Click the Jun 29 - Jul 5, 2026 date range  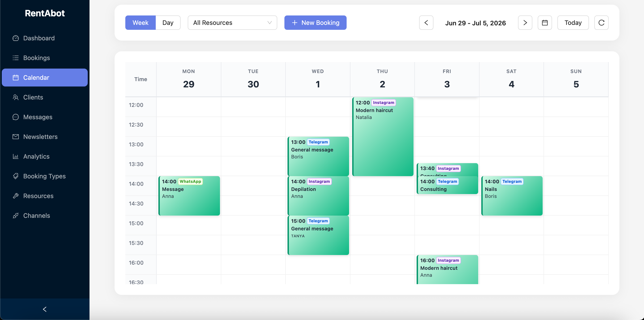coord(476,23)
